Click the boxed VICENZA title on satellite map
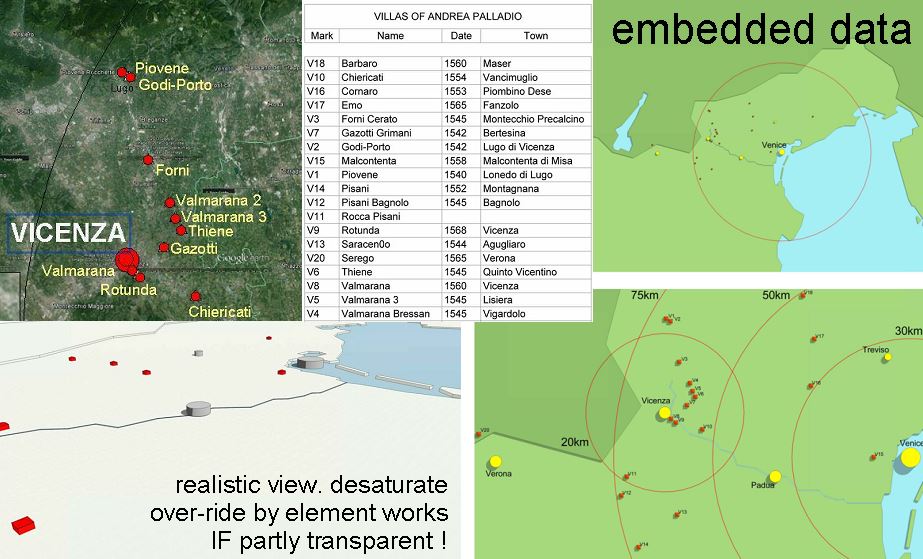Viewport: 923px width, 559px height. (68, 233)
